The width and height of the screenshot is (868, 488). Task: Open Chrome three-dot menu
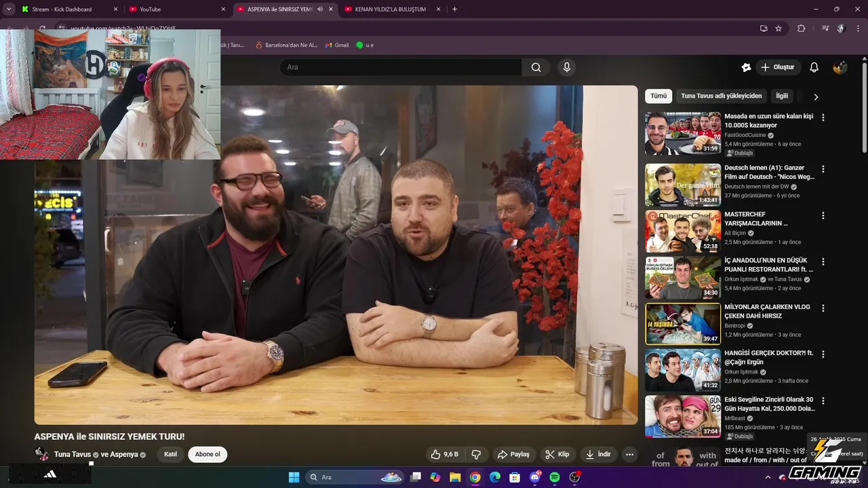coord(856,28)
